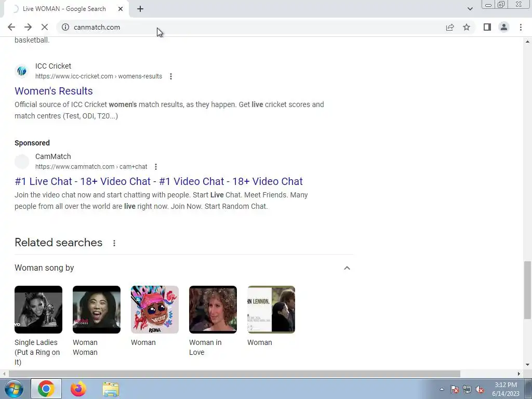Open more options for ICC Cricket result
The width and height of the screenshot is (532, 399).
(x=171, y=76)
